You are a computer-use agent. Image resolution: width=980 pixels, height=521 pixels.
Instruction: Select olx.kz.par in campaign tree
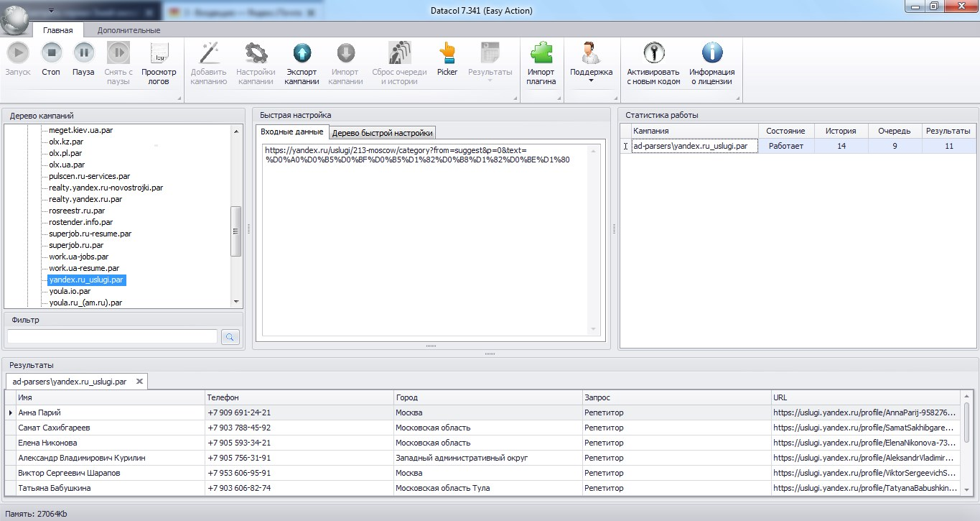65,142
